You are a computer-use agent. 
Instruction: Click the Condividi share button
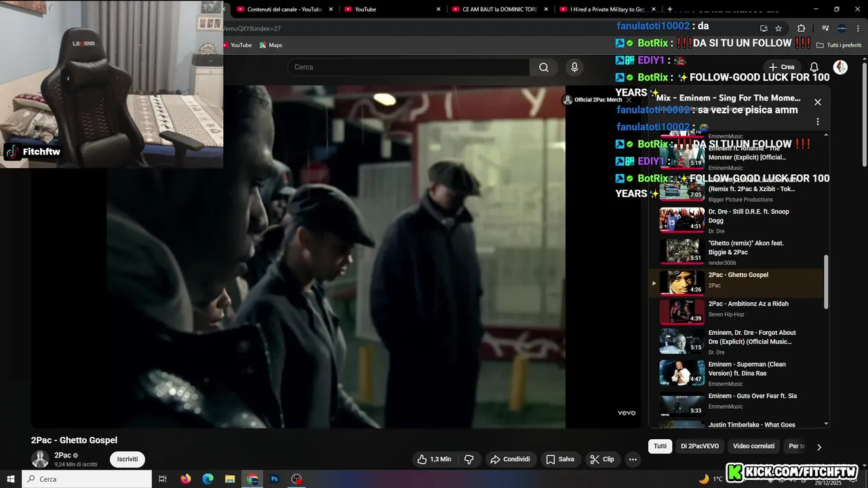510,459
